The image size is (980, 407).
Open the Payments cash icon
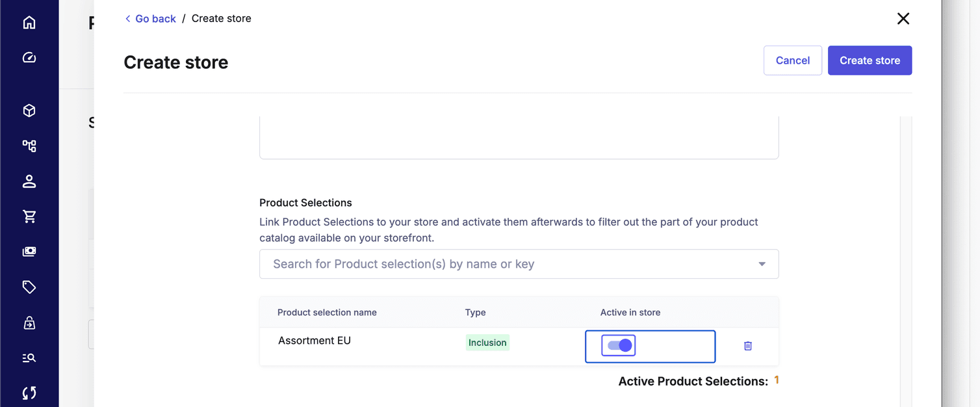[29, 251]
